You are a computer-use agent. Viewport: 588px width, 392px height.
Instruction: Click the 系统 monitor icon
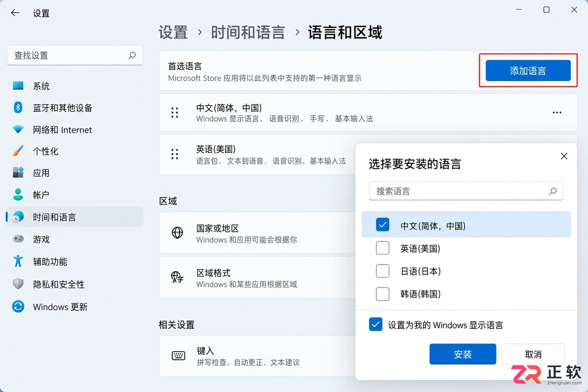point(18,86)
